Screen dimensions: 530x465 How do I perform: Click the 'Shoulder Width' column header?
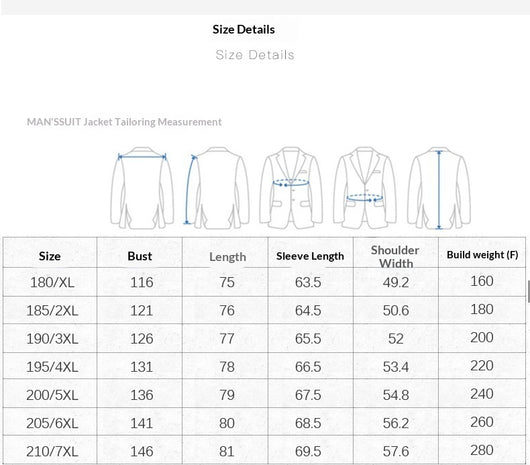[x=395, y=256]
